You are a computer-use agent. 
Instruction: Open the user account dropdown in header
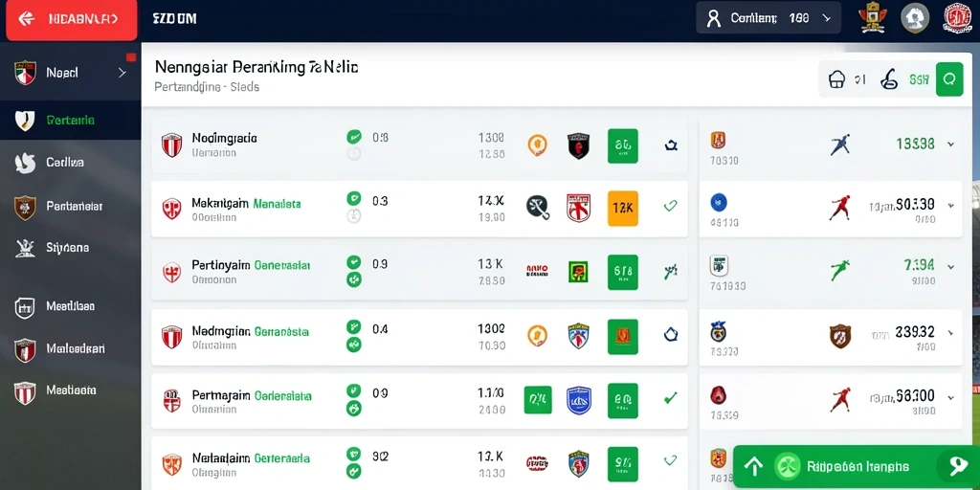click(768, 19)
